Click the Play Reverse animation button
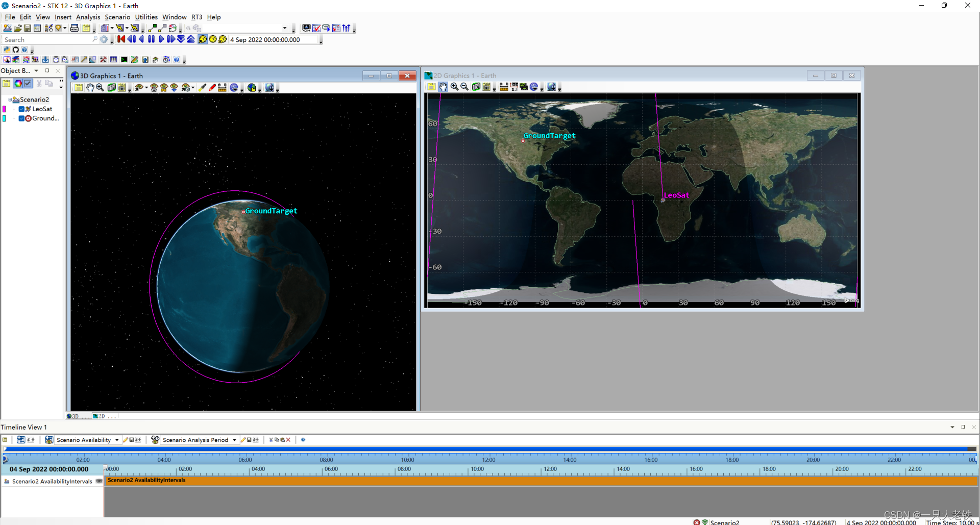This screenshot has width=980, height=525. pos(141,39)
